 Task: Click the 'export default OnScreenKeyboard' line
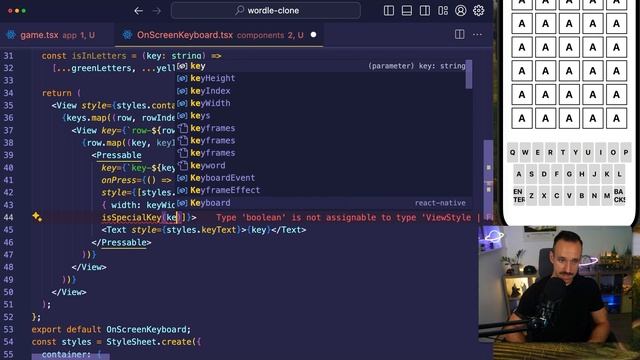tap(111, 329)
